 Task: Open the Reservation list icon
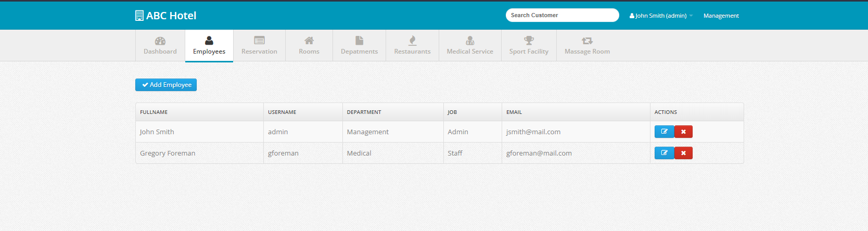(x=259, y=40)
